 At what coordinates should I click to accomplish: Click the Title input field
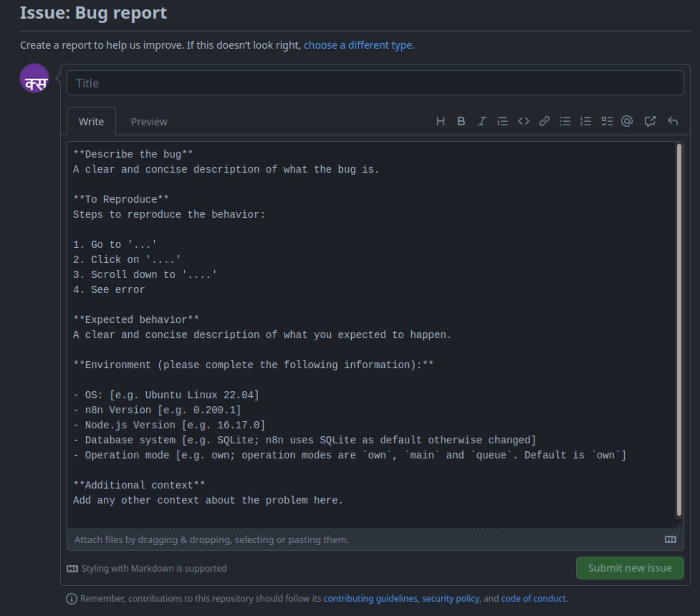click(x=374, y=82)
